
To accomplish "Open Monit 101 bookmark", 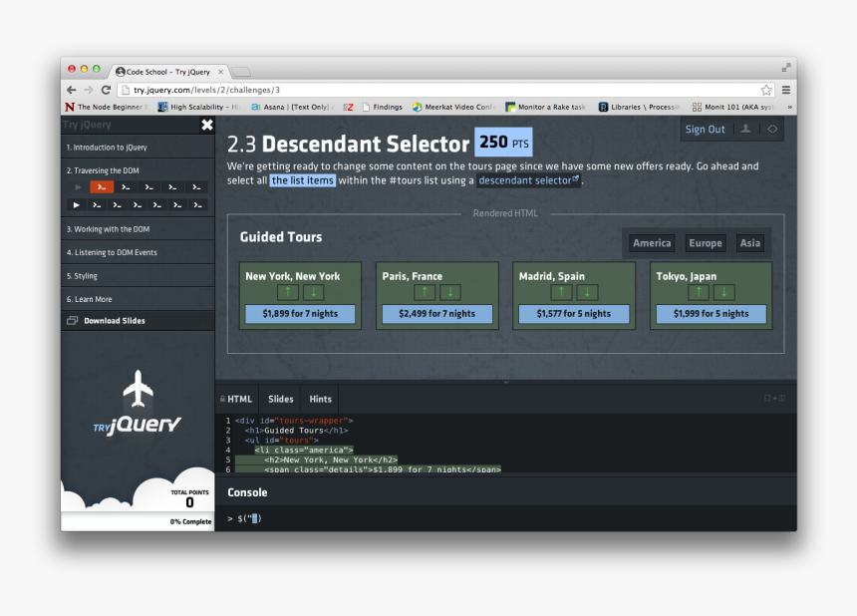I will tap(732, 107).
